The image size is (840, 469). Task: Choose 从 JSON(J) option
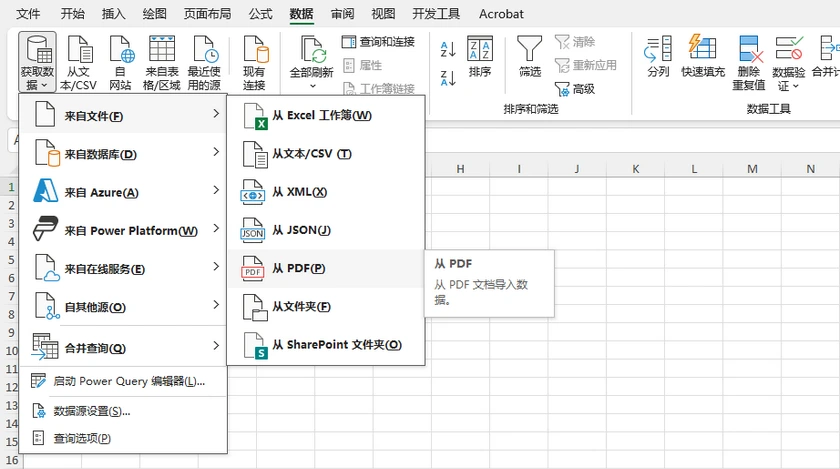pyautogui.click(x=326, y=230)
